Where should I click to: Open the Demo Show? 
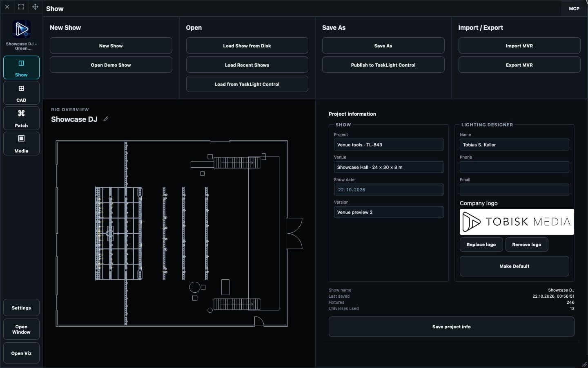pos(111,65)
